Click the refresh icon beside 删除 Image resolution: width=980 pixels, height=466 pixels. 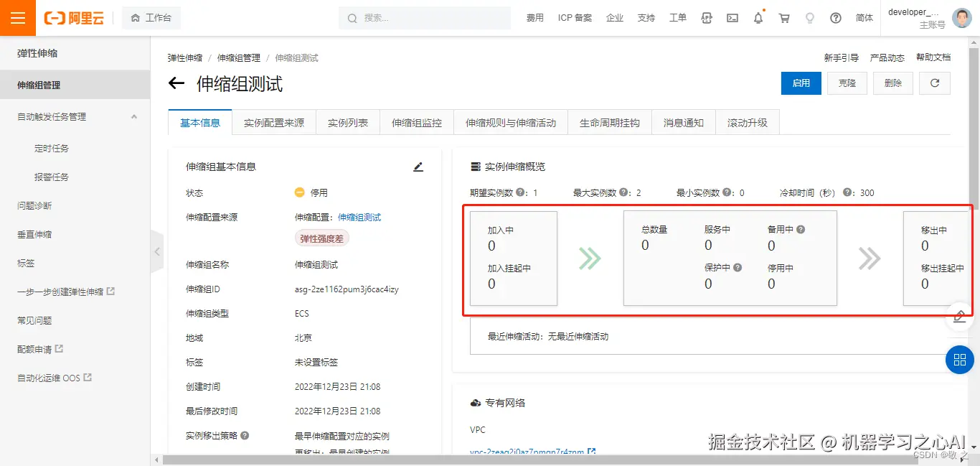934,83
